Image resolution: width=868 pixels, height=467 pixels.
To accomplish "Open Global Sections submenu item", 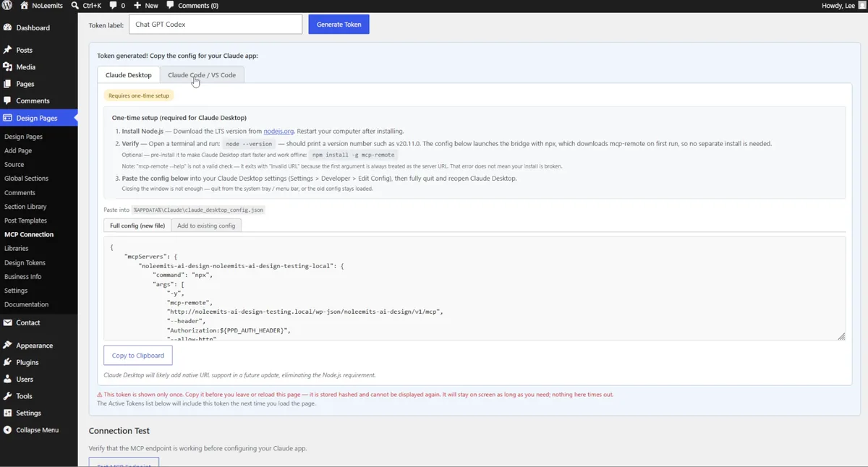I will [26, 179].
